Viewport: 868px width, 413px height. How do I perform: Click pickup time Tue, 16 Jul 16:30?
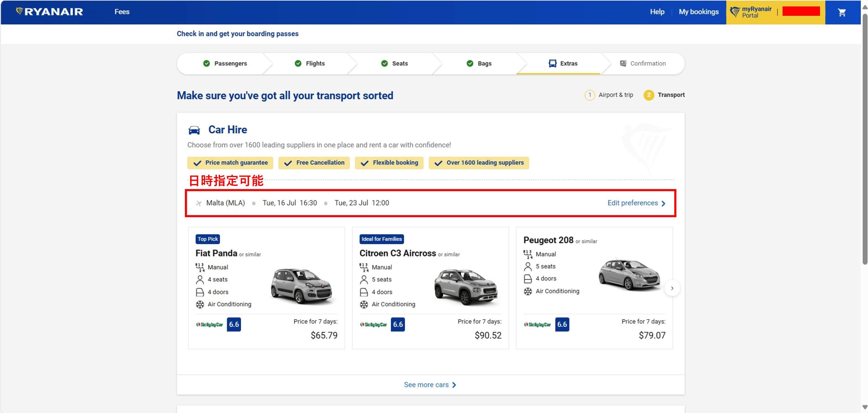coord(290,203)
